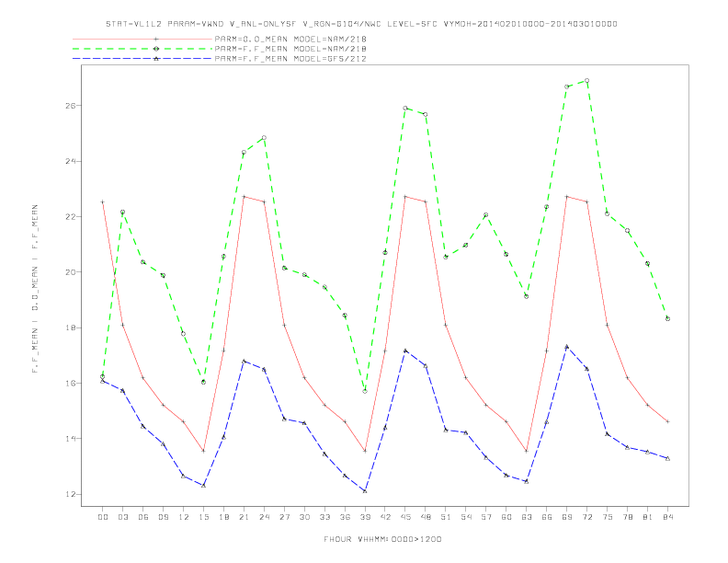
Task: Click x-axis tick label 57
Action: coord(486,517)
